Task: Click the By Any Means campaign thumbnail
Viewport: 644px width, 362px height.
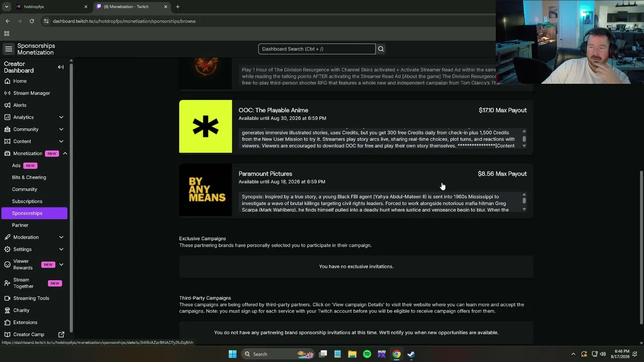Action: coord(205,190)
